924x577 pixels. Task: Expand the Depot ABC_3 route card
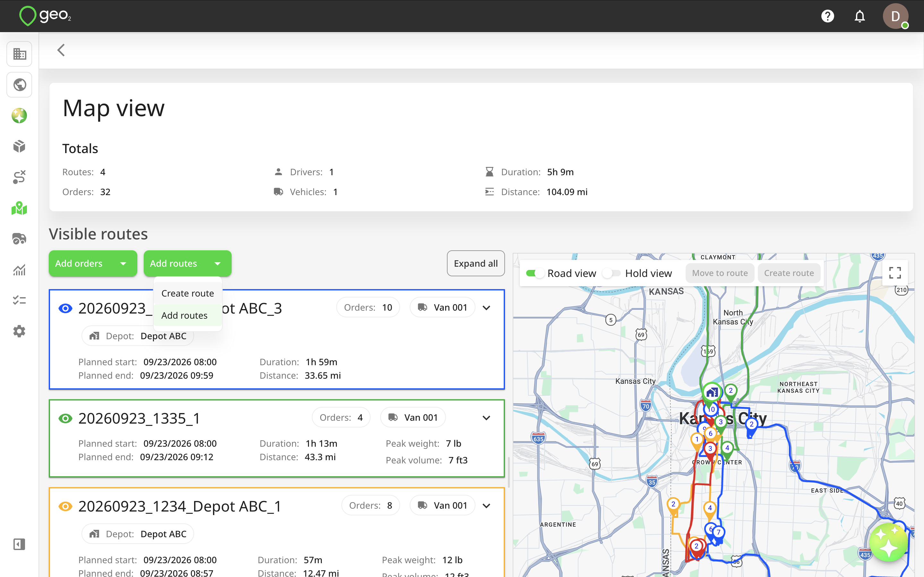point(486,308)
